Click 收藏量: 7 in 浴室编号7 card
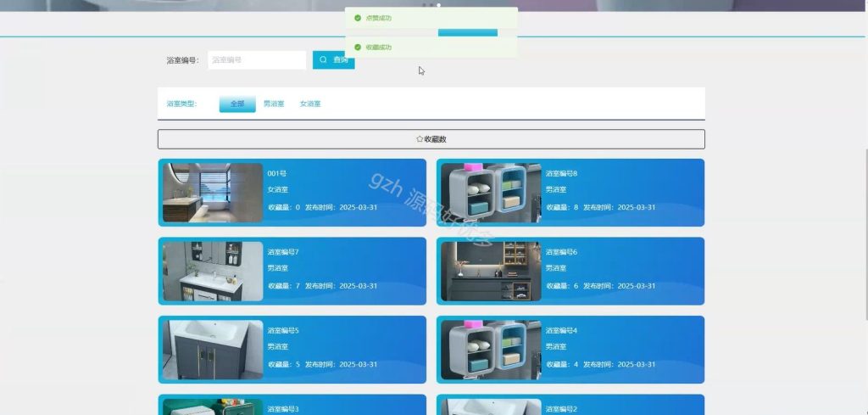Image resolution: width=868 pixels, height=415 pixels. (x=284, y=286)
